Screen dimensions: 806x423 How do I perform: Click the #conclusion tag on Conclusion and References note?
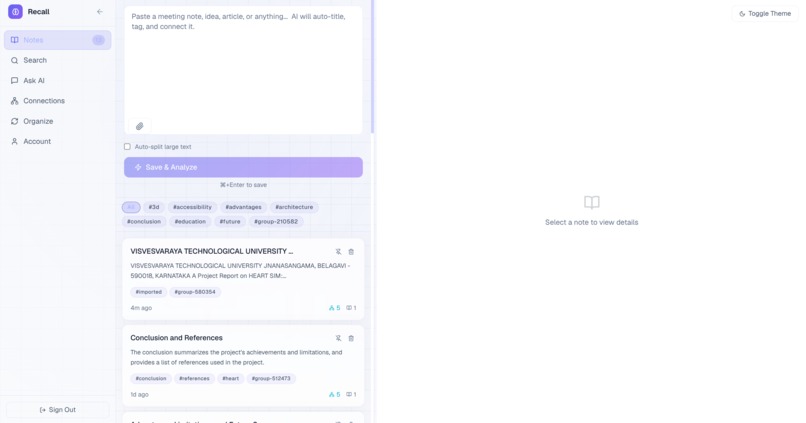click(x=151, y=378)
